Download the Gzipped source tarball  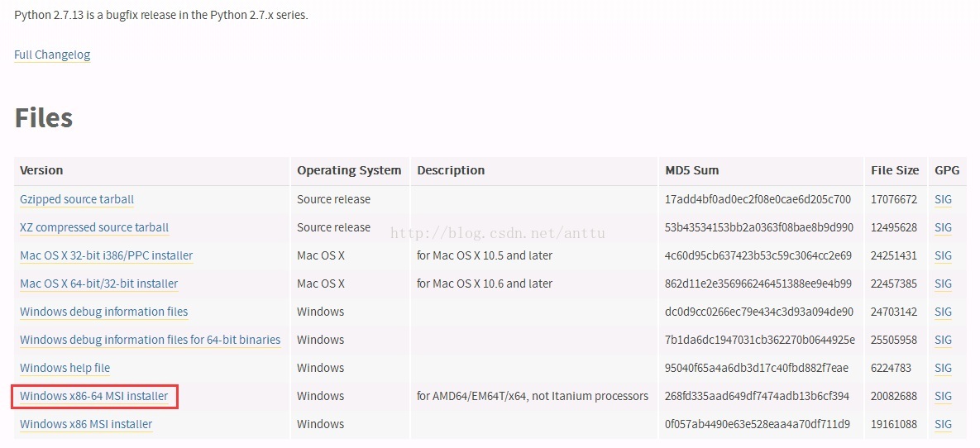(x=77, y=199)
